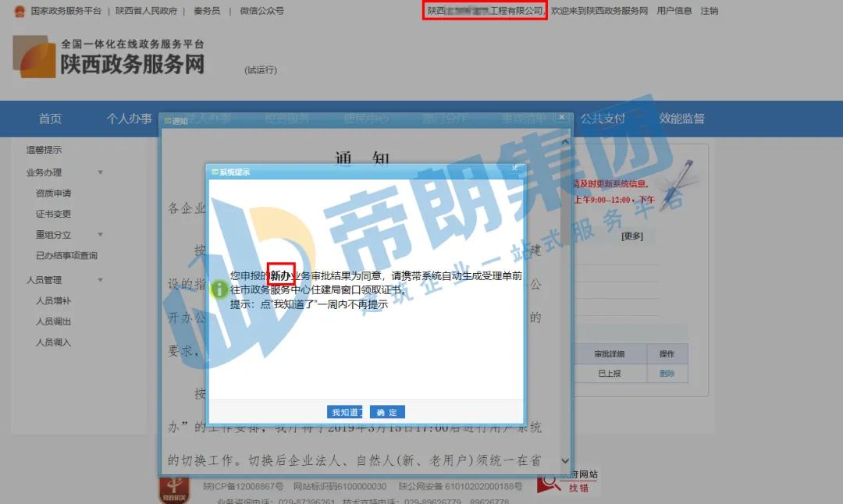
Task: Click the notice dialog scrollbar down arrow
Action: point(565,460)
